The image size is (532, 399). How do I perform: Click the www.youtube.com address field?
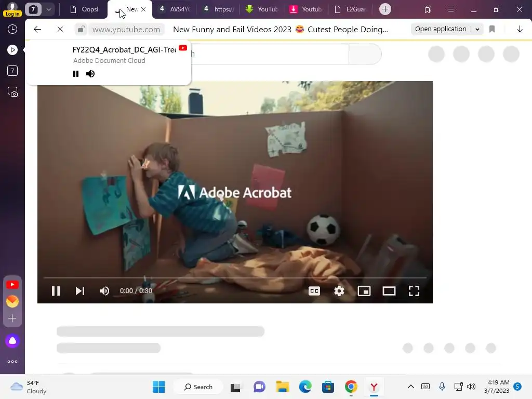(x=126, y=30)
